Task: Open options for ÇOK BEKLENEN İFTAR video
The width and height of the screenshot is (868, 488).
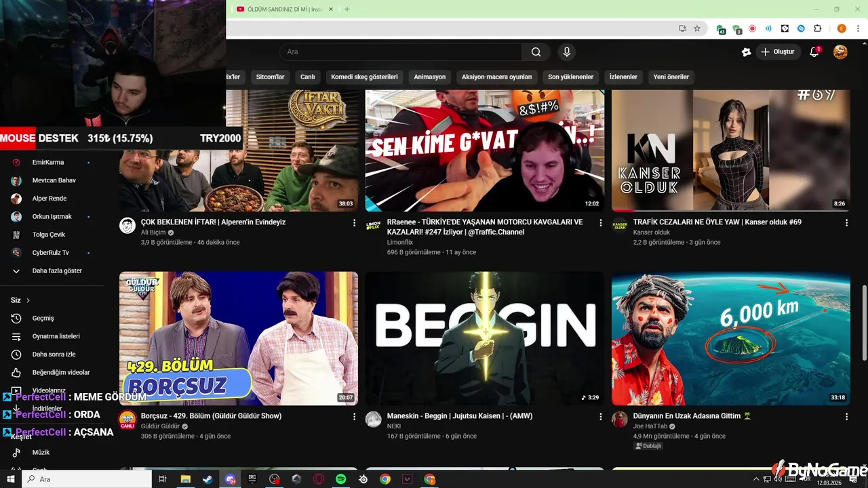Action: (x=354, y=222)
